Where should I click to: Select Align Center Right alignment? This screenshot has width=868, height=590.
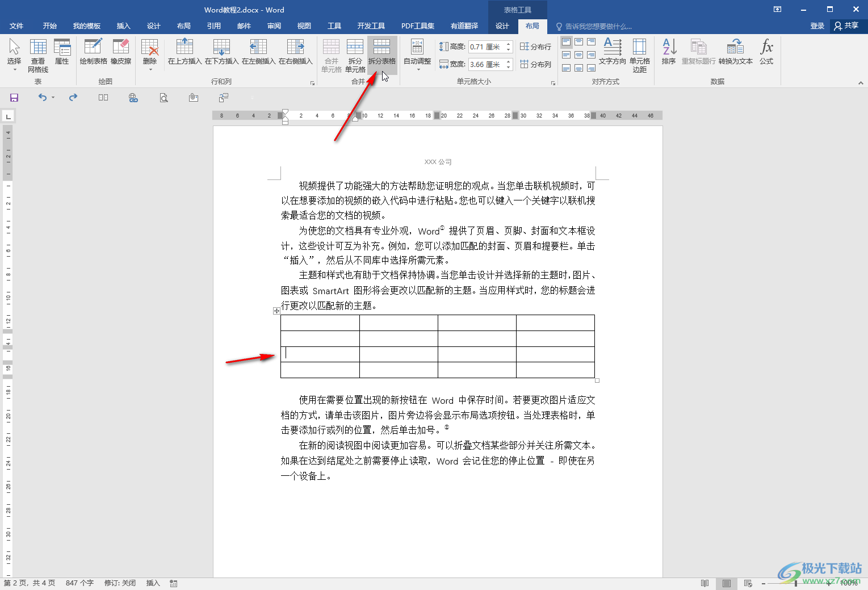(x=591, y=55)
